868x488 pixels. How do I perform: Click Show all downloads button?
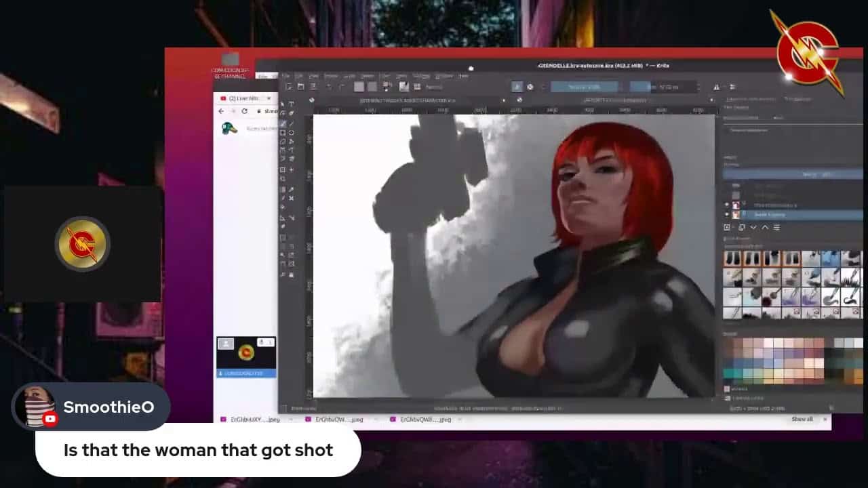[x=802, y=420]
